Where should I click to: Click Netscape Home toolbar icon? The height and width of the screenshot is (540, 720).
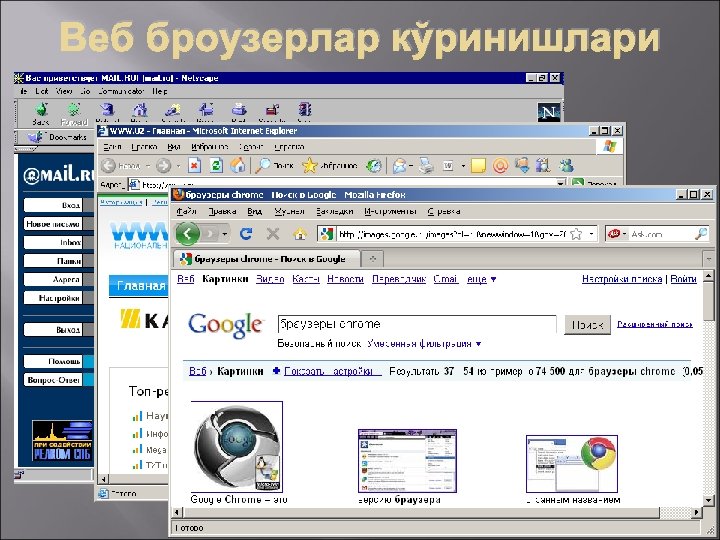(x=140, y=111)
